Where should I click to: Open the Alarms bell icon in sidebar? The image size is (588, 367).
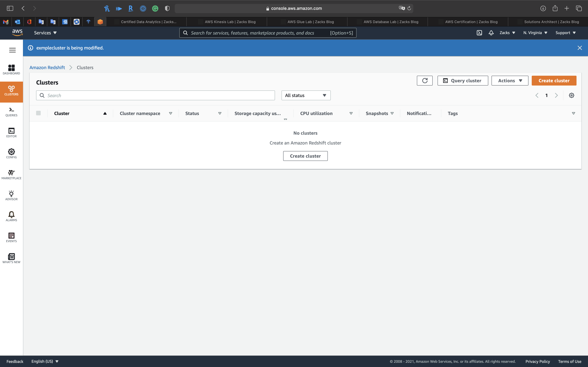coord(11,216)
